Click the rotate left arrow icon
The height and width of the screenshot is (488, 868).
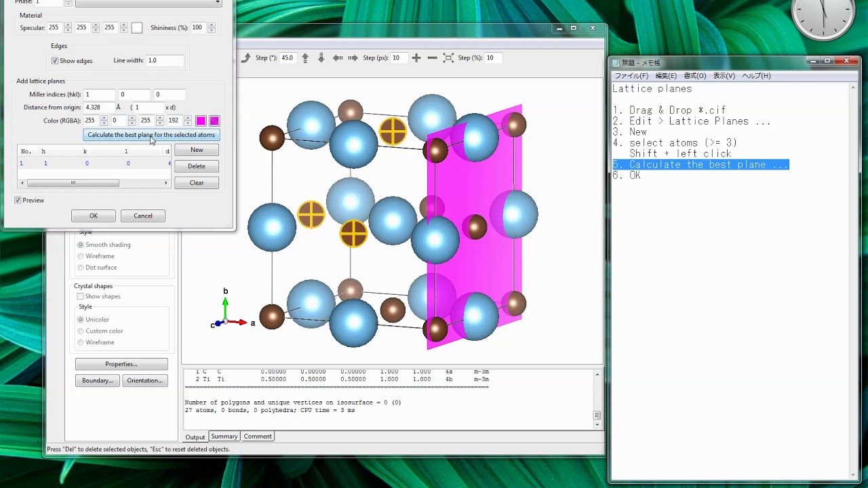click(x=337, y=58)
